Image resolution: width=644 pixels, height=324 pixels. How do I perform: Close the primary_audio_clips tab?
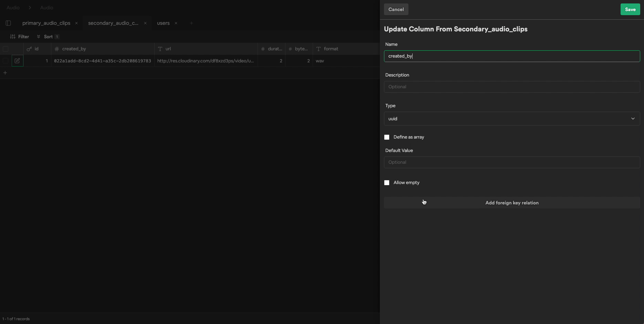76,23
